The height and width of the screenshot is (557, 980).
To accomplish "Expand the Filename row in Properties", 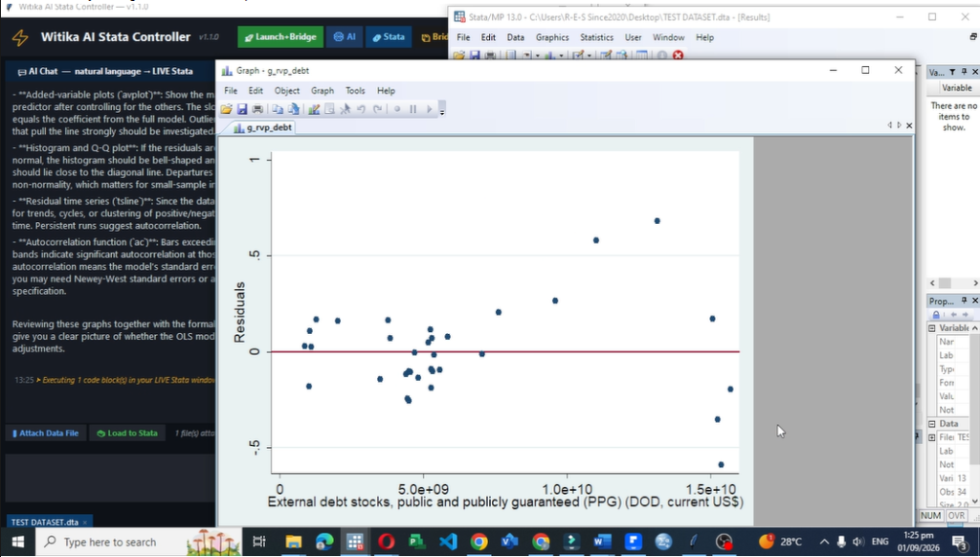I will coord(932,437).
